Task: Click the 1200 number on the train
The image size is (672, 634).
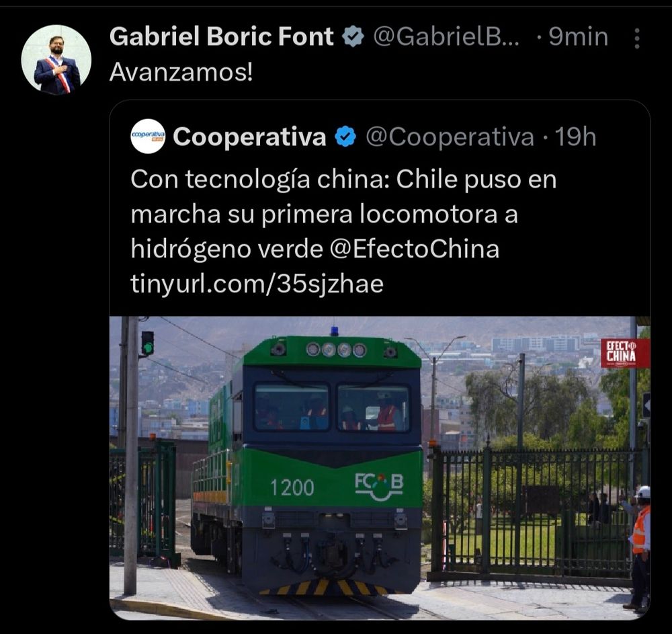Action: point(292,488)
